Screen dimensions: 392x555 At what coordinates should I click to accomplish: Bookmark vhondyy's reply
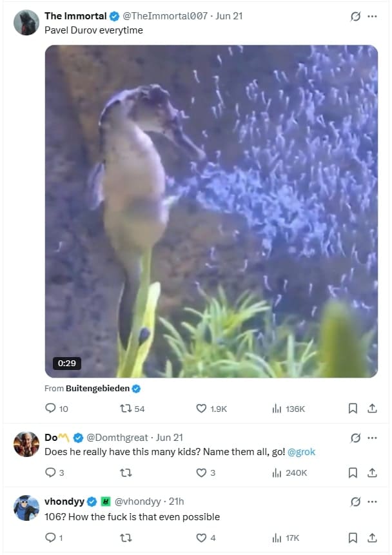click(x=353, y=537)
